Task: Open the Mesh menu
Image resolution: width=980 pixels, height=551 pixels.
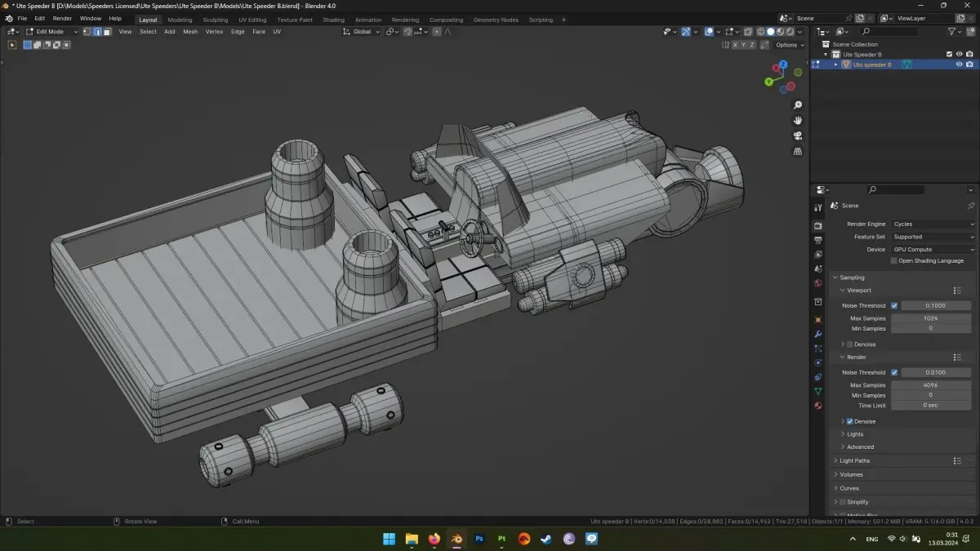Action: coord(190,32)
